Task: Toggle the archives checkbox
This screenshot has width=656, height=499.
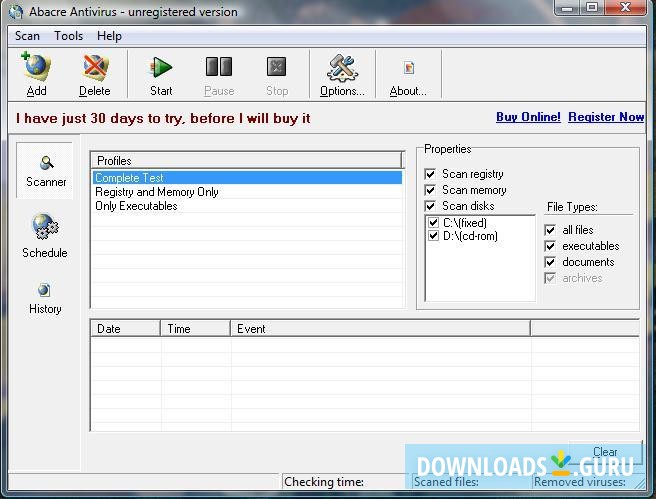Action: [550, 278]
